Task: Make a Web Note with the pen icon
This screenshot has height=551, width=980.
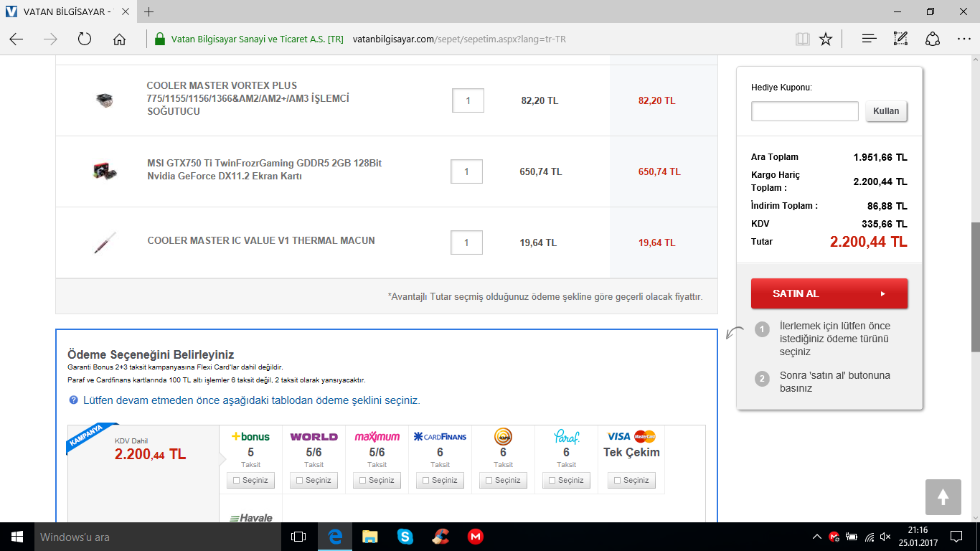Action: (x=901, y=39)
